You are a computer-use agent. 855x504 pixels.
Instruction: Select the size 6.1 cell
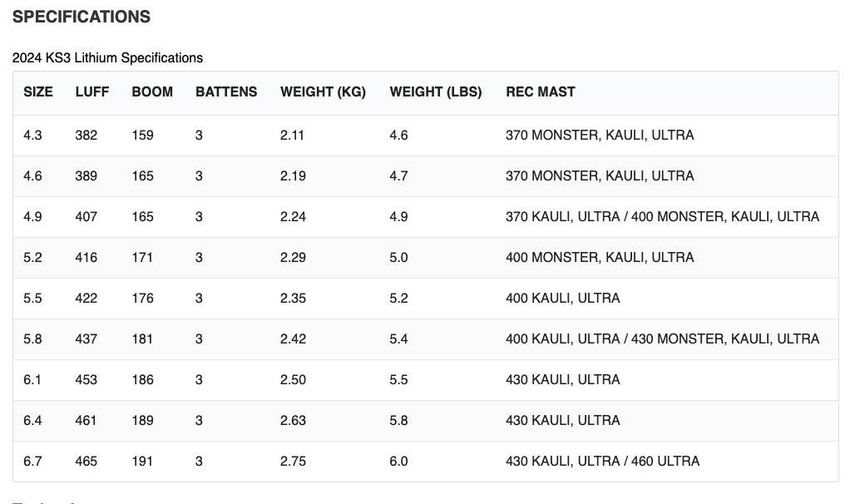point(32,379)
